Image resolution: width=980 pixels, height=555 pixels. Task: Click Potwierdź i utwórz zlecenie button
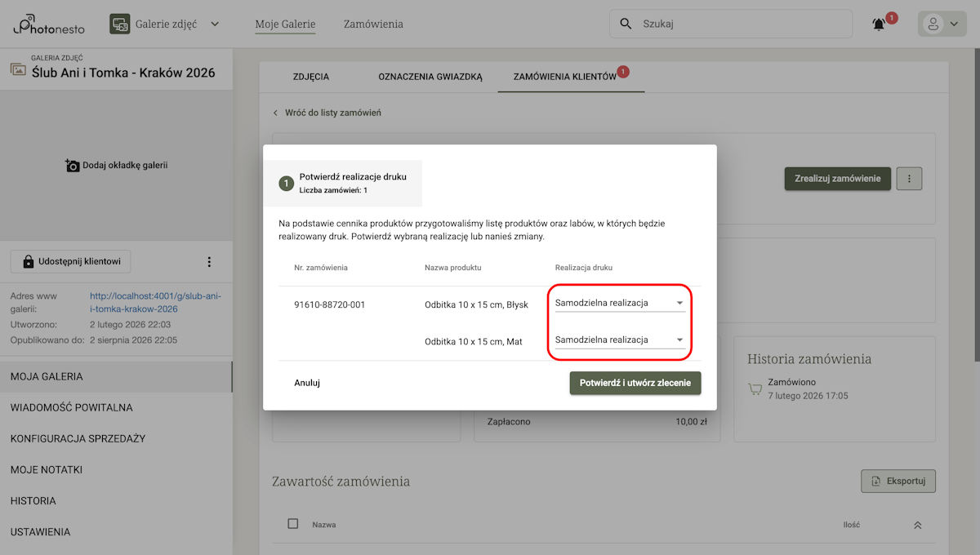(x=635, y=382)
